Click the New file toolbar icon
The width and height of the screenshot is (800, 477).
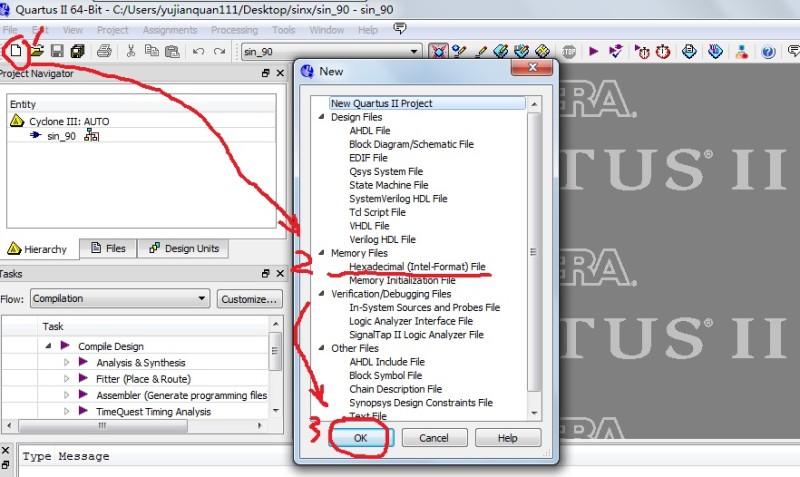tap(15, 50)
